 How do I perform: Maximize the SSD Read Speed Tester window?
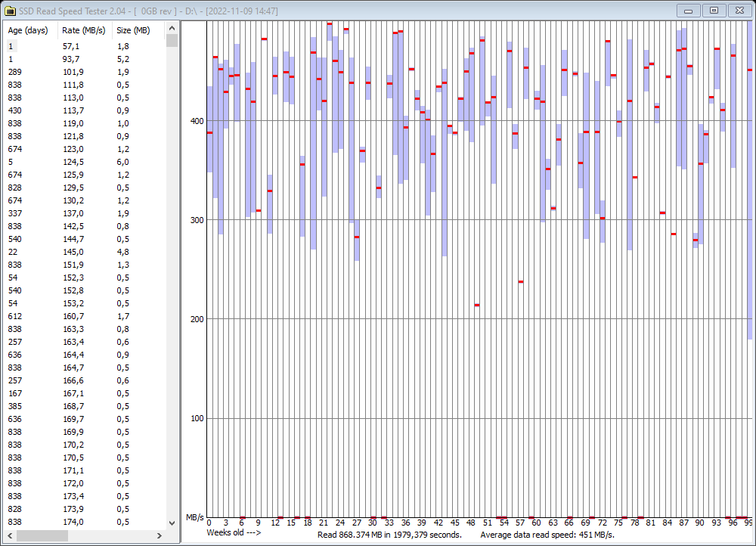714,10
